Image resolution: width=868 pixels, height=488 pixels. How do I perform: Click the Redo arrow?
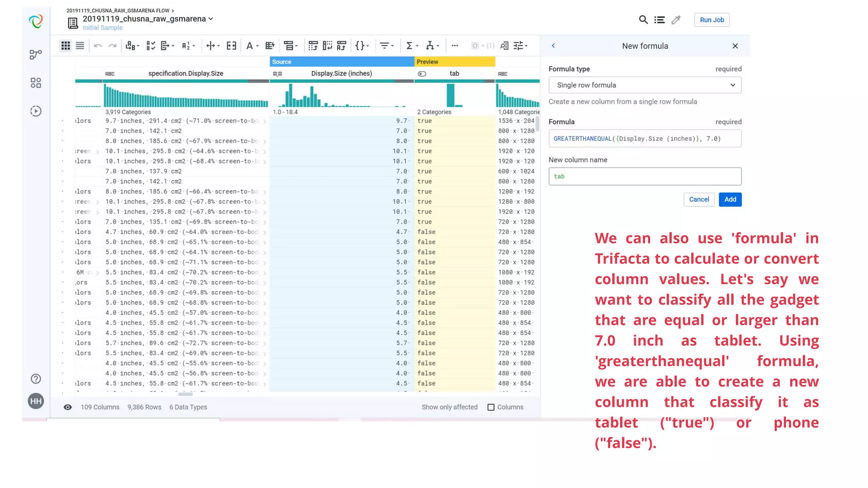(112, 46)
